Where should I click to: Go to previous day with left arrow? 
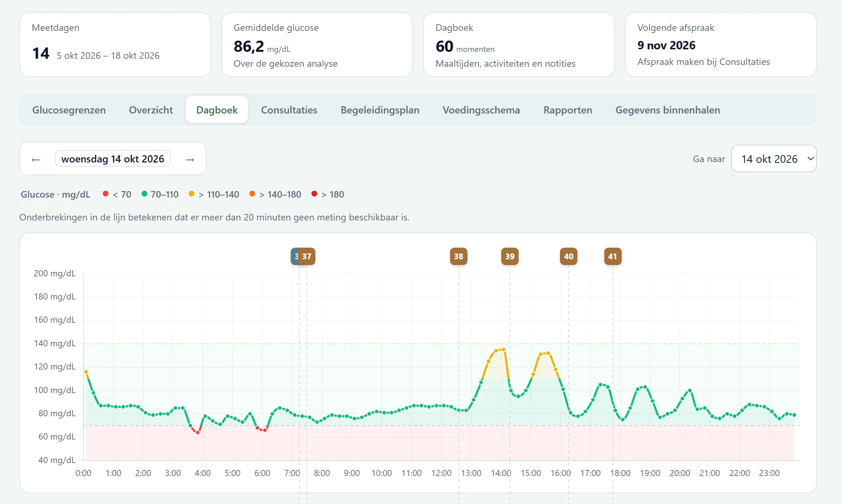click(x=36, y=159)
